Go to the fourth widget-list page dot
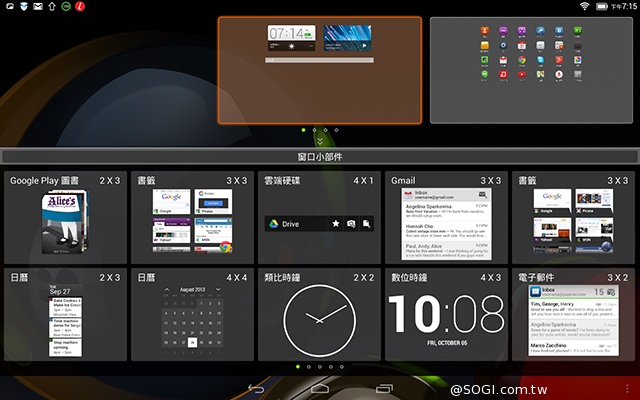 pos(331,367)
